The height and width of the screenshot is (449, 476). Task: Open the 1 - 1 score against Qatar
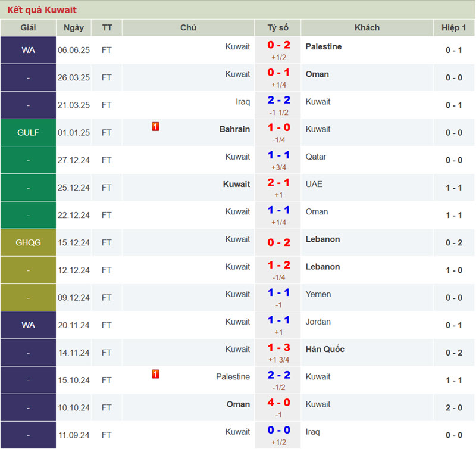point(278,155)
